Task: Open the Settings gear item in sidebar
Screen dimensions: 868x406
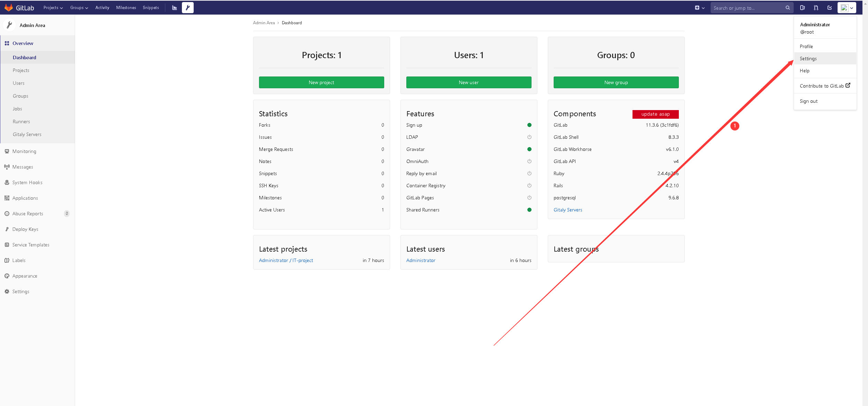Action: (x=21, y=291)
